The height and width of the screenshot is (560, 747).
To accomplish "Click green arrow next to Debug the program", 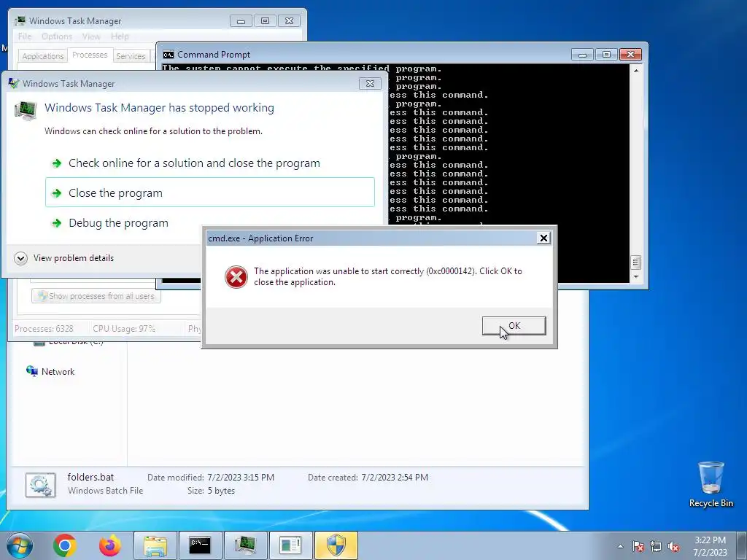I will pyautogui.click(x=57, y=223).
